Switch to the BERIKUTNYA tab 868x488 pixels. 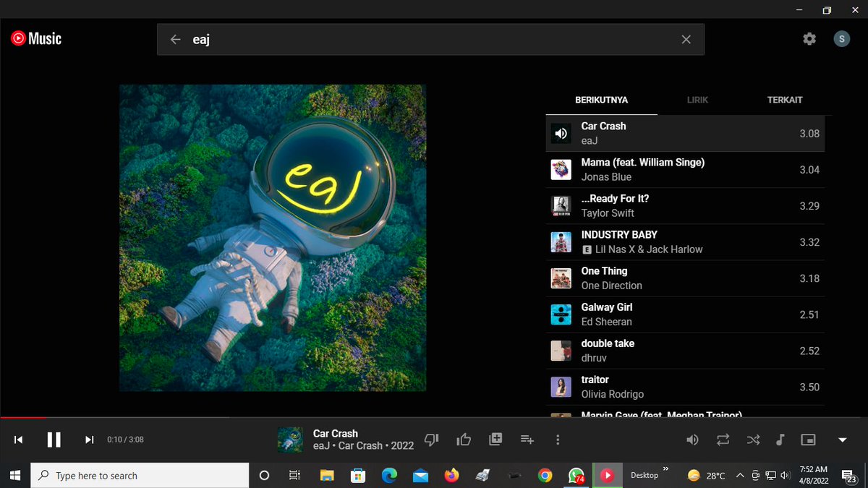click(x=601, y=100)
